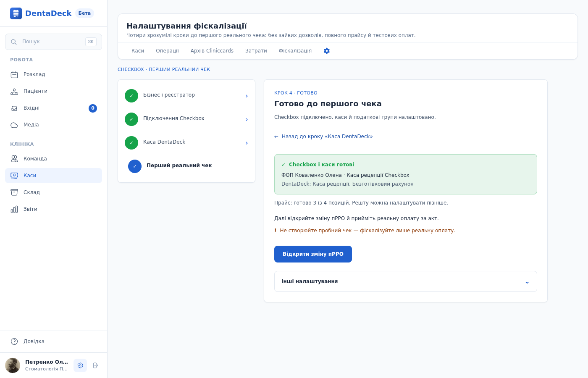Image resolution: width=588 pixels, height=378 pixels.
Task: Click ФОП Коваленко Олена line
Action: point(345,175)
